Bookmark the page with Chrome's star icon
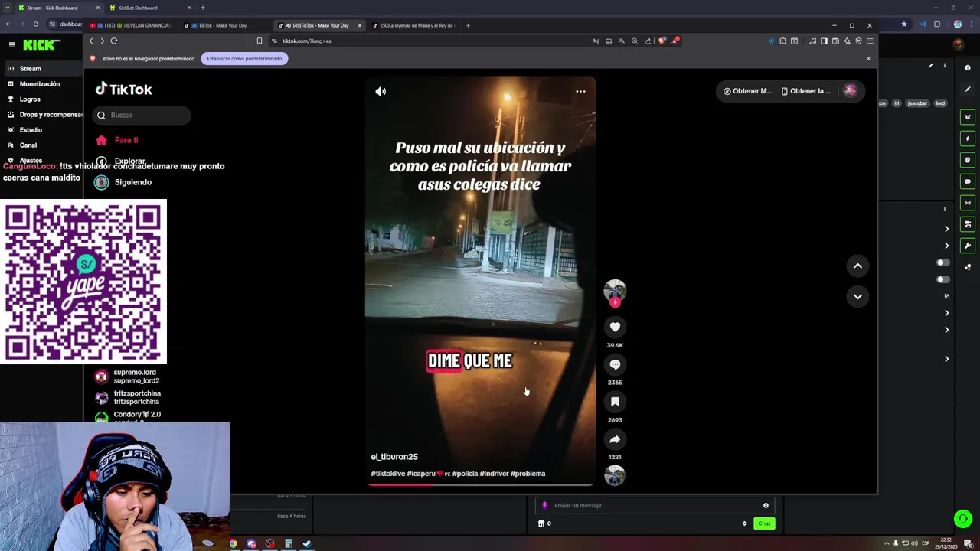980x551 pixels. click(x=904, y=24)
